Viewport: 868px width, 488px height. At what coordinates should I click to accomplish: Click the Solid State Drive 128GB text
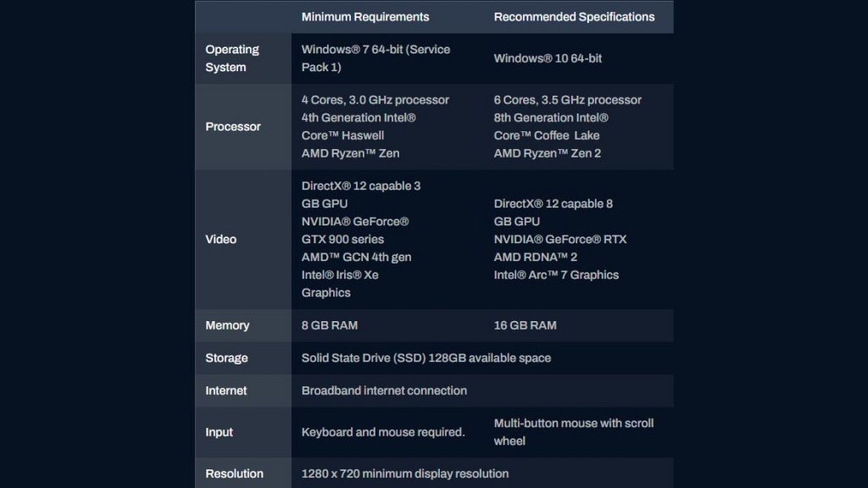click(x=426, y=358)
